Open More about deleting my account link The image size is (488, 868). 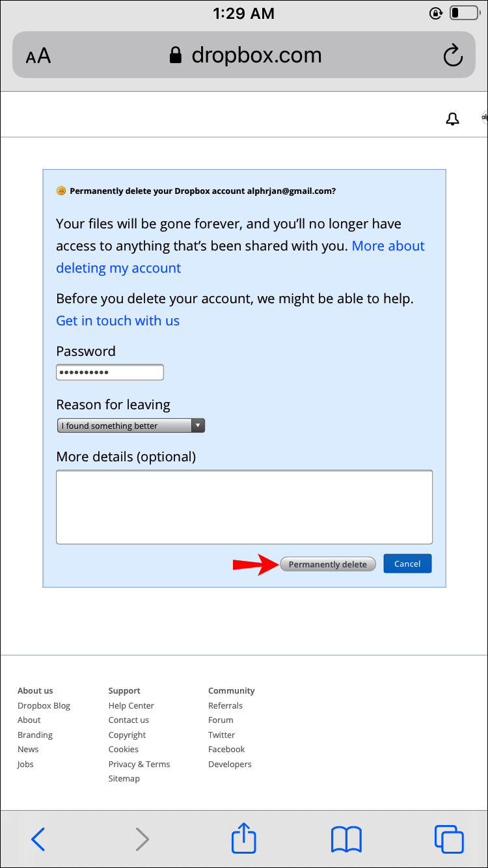coord(388,246)
